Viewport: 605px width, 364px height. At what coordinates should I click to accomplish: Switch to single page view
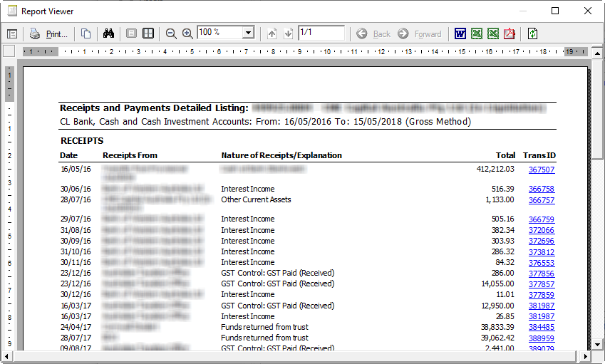[131, 33]
